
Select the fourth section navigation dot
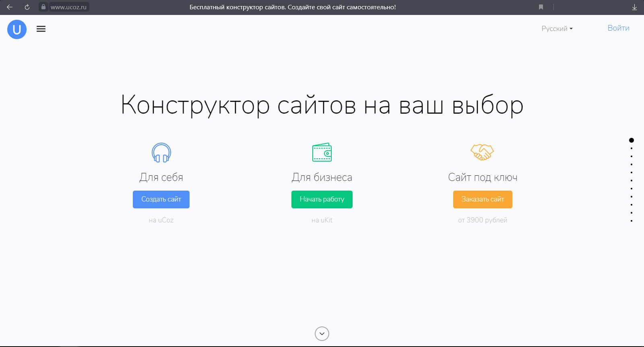[x=632, y=164]
